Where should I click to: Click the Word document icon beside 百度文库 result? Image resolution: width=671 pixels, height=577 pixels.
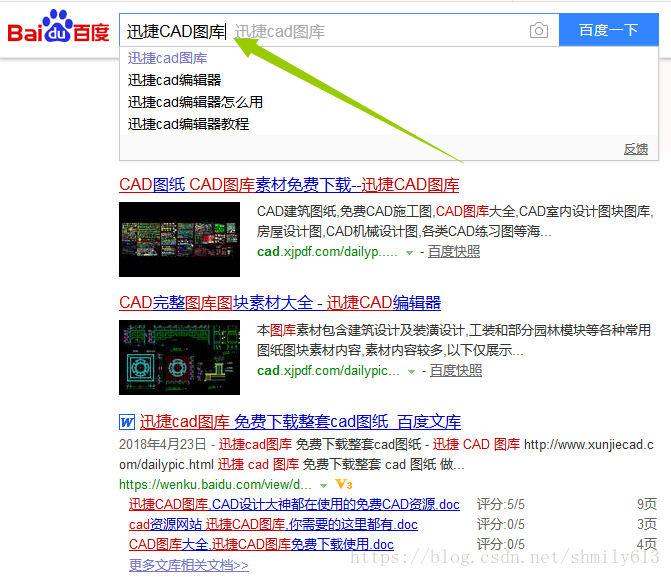(127, 422)
